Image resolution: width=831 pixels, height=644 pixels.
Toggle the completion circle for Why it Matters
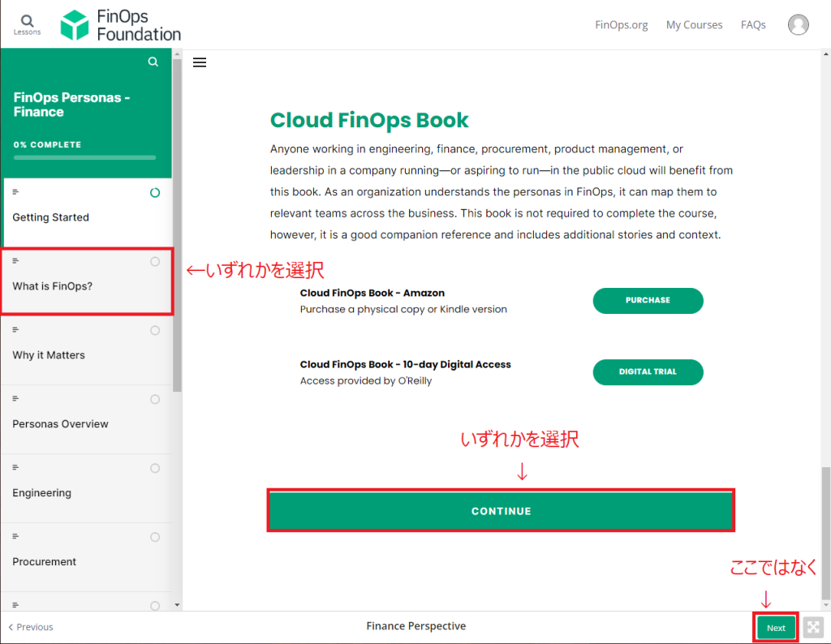tap(154, 330)
